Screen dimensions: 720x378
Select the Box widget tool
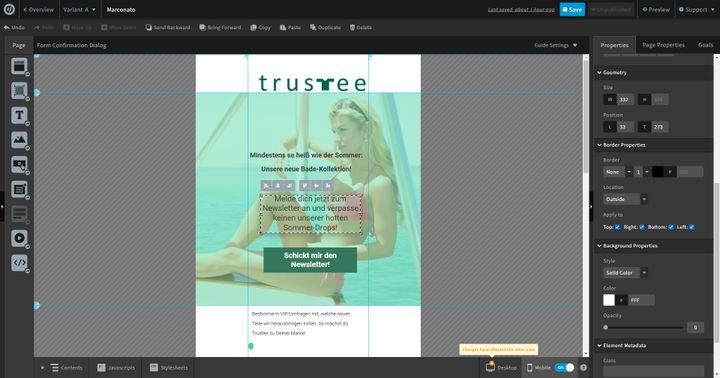[19, 91]
